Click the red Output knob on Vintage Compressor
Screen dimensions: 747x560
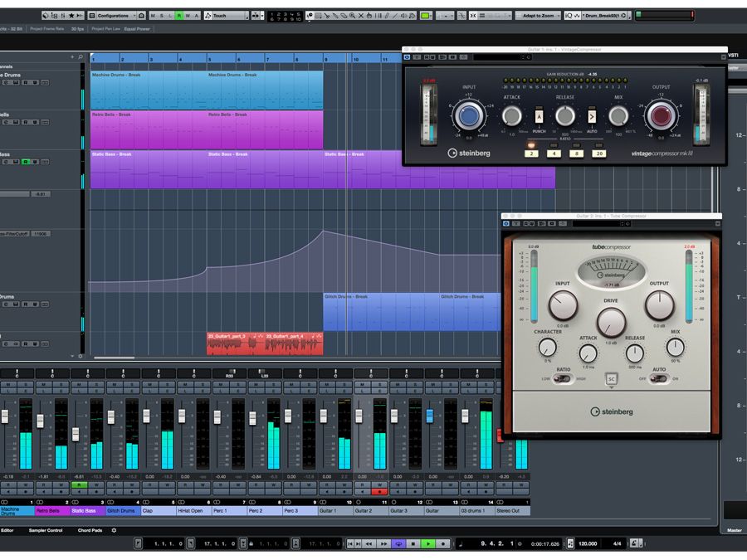click(x=661, y=115)
